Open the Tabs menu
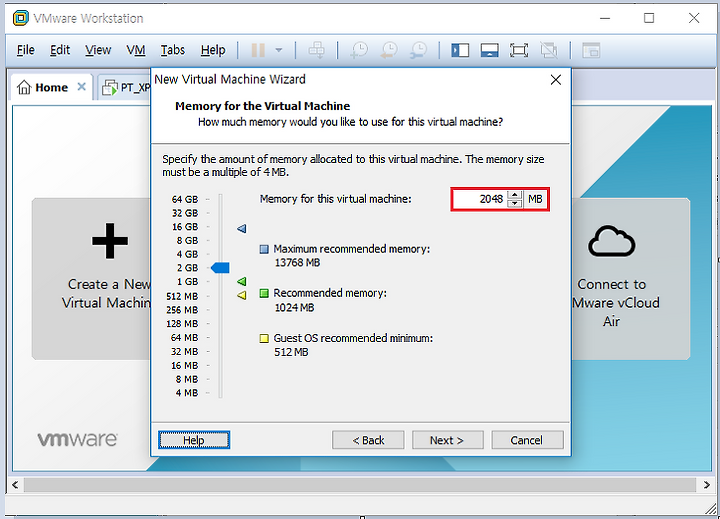Image resolution: width=720 pixels, height=519 pixels. pyautogui.click(x=173, y=50)
